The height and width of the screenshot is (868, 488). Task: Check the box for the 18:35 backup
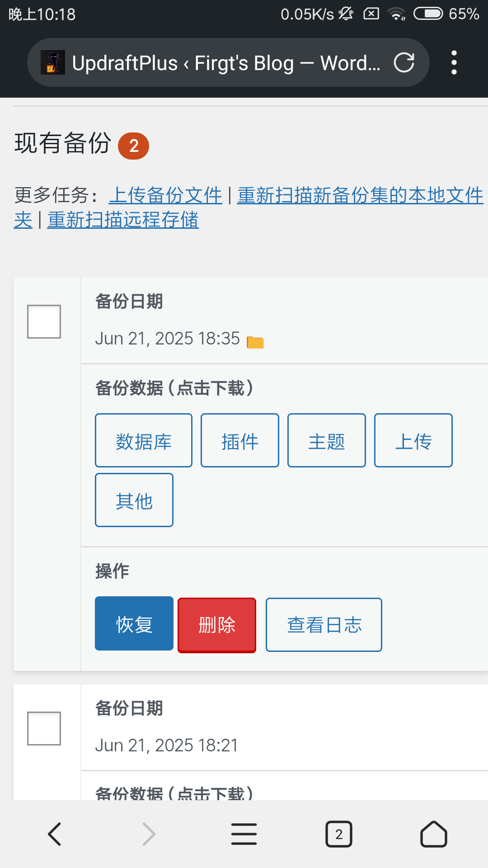point(44,321)
